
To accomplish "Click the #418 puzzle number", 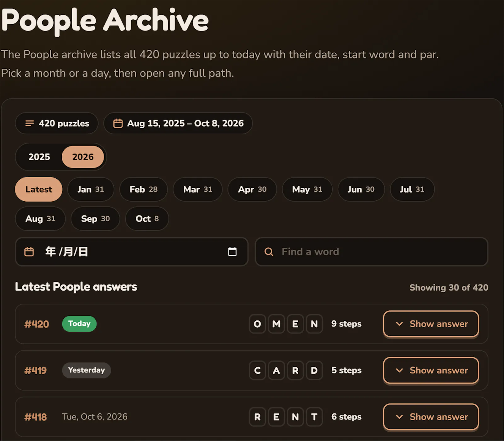I will [x=36, y=417].
